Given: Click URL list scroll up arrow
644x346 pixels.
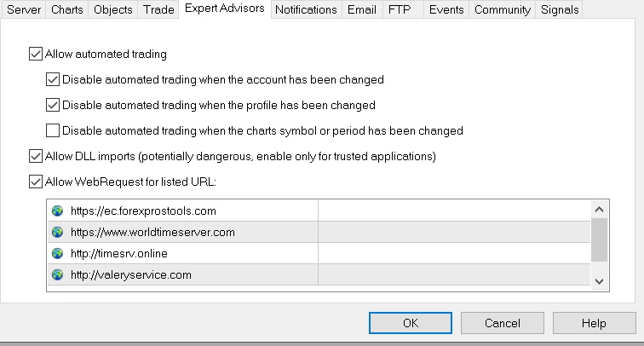Looking at the screenshot, I should coord(599,210).
